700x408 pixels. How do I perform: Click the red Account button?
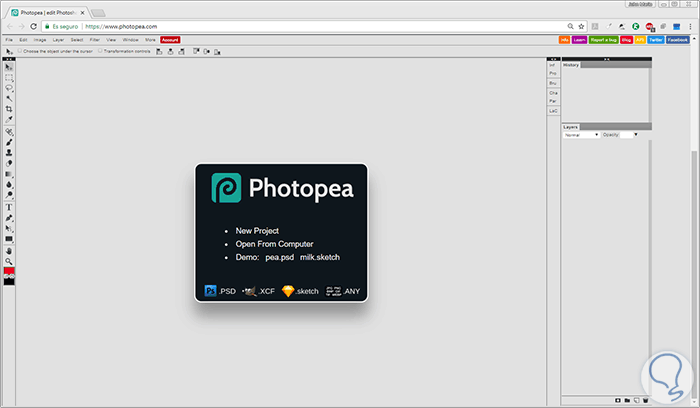click(170, 40)
